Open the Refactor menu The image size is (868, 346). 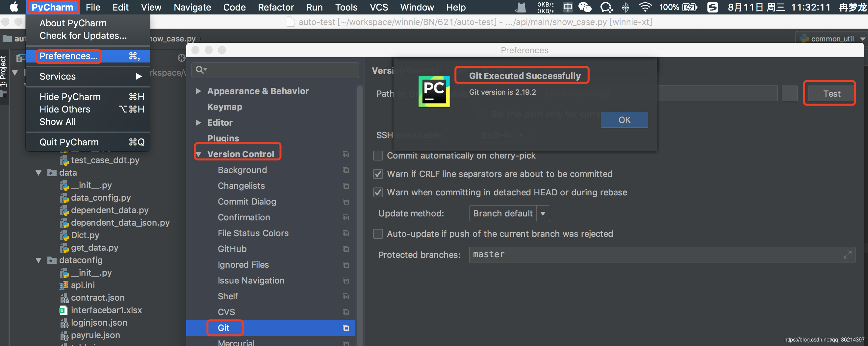click(x=276, y=7)
